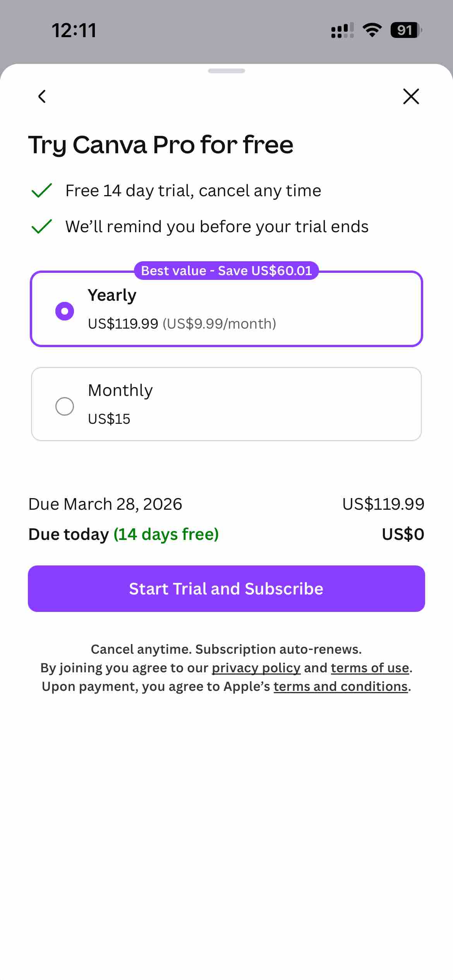Tap the trial reminder checkmark icon
The image size is (453, 980).
pos(41,226)
